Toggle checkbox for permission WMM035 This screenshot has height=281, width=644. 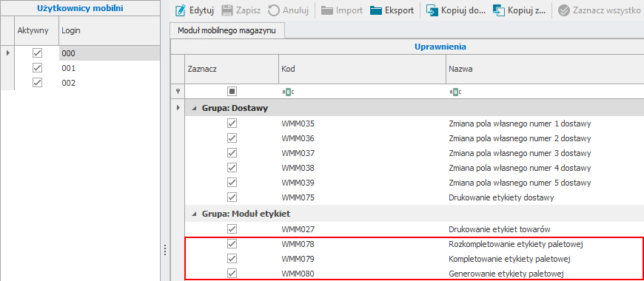(x=232, y=123)
